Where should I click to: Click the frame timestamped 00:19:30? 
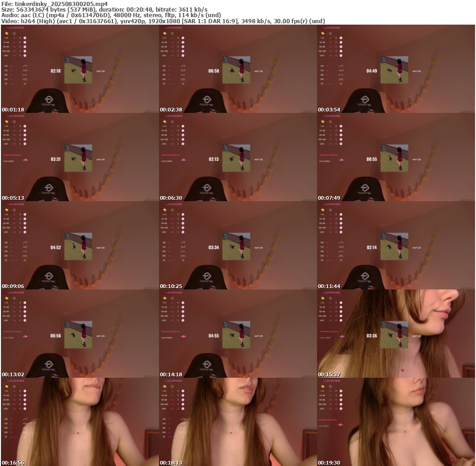396,422
